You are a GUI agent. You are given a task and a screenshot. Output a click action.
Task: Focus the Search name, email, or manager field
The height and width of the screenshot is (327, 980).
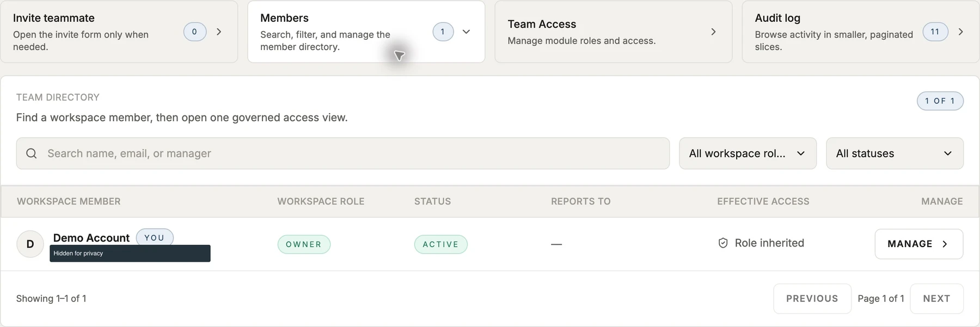343,153
